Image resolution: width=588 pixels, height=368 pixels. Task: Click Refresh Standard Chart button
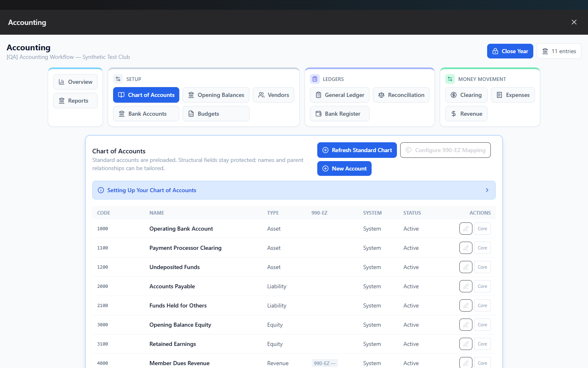(357, 150)
